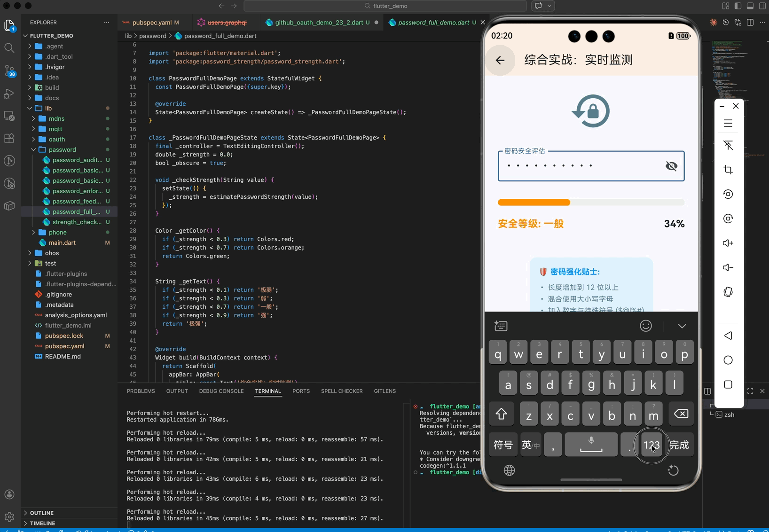Open the Search view in activity bar
Viewport: 769px width, 532px height.
(x=9, y=48)
